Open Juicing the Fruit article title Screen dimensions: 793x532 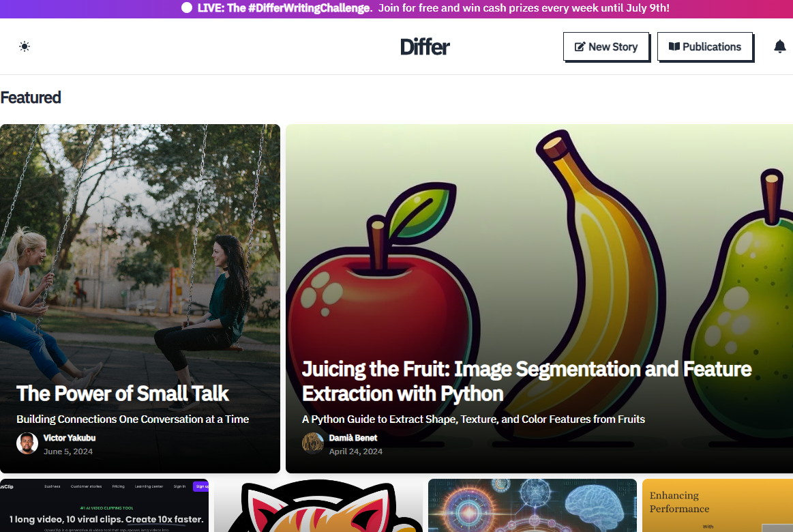tap(526, 381)
